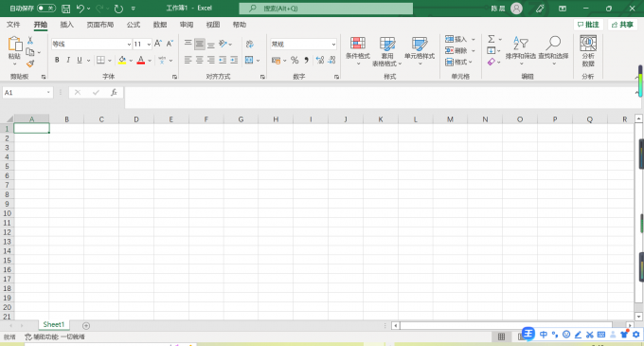Toggle italic formatting

click(x=68, y=60)
